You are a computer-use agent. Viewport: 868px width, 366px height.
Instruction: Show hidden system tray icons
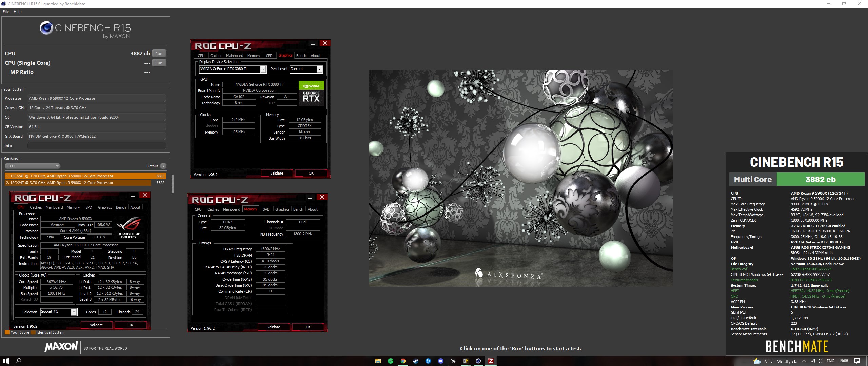[x=804, y=361]
